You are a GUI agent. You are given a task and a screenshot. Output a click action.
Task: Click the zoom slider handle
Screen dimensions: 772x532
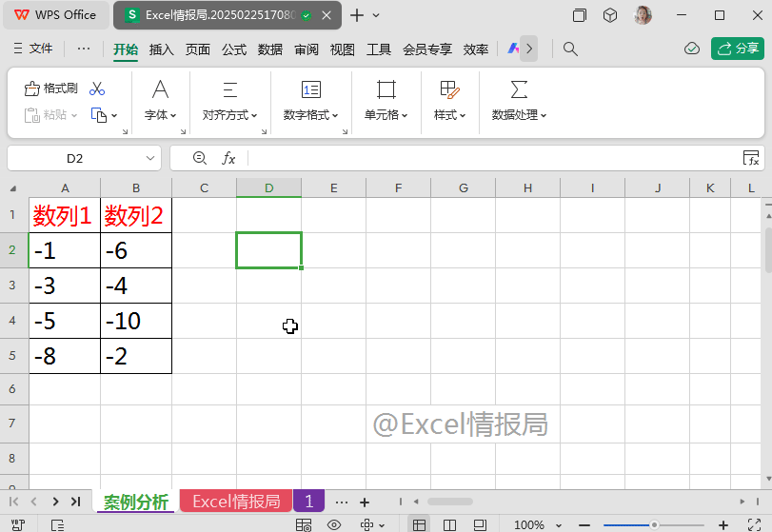pyautogui.click(x=654, y=524)
